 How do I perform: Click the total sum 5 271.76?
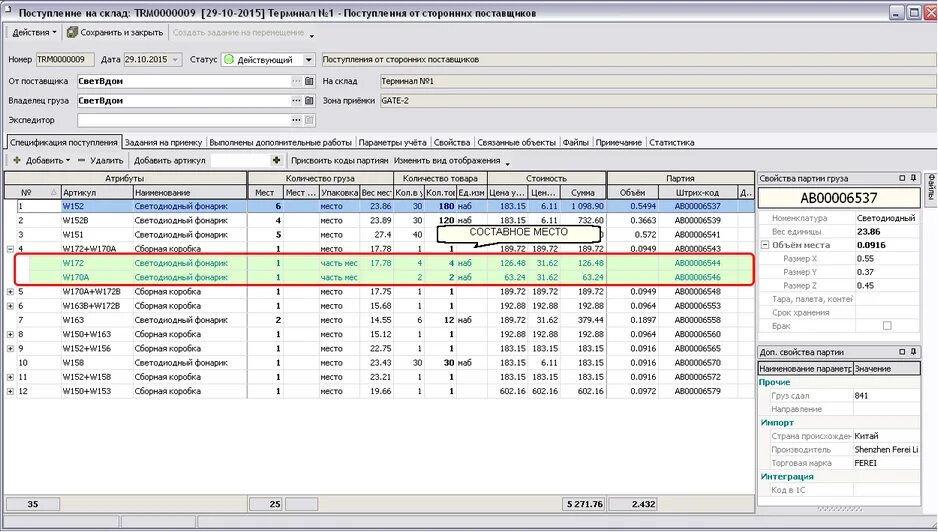tap(584, 504)
